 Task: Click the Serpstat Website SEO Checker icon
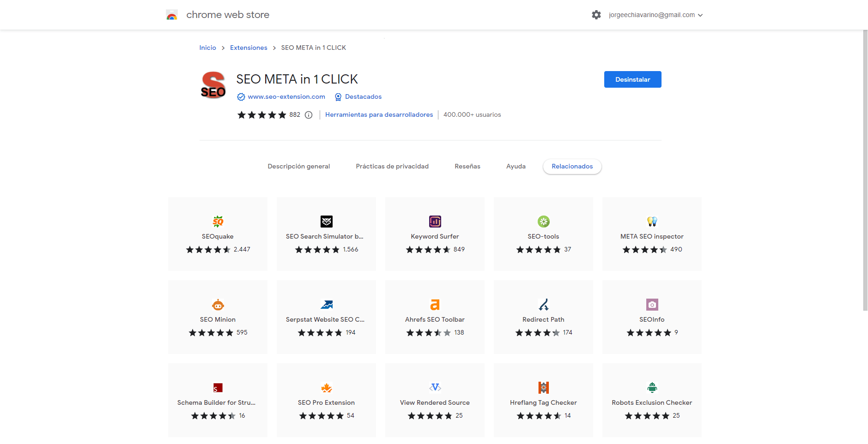(327, 305)
